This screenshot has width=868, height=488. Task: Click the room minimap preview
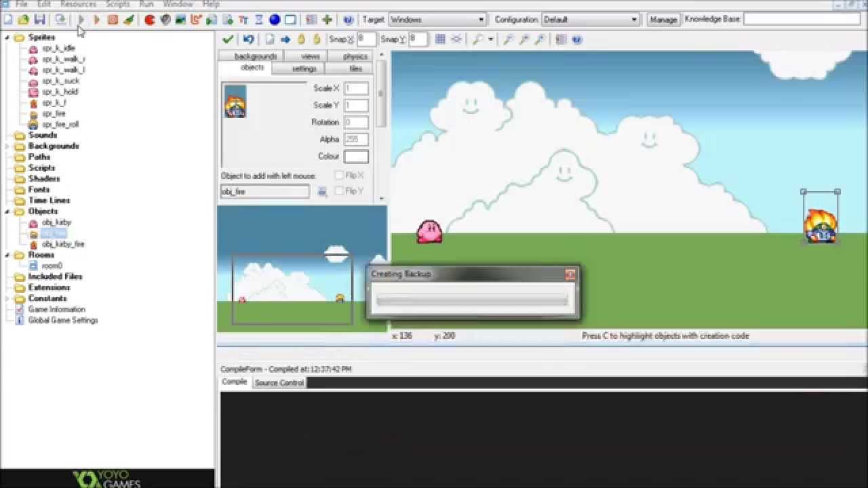pyautogui.click(x=302, y=269)
